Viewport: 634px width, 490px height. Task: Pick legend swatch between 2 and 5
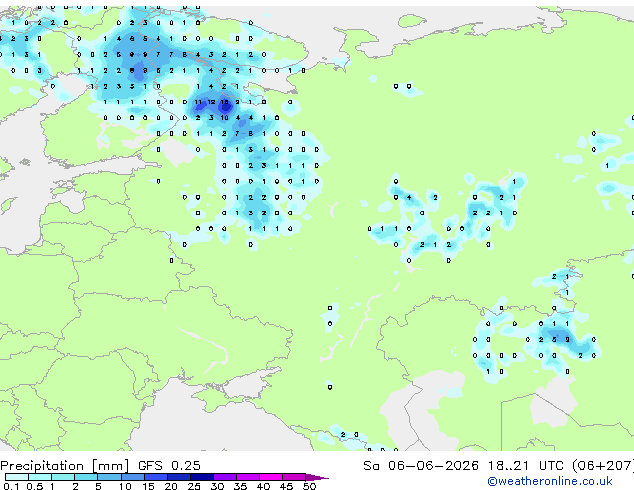(x=86, y=477)
